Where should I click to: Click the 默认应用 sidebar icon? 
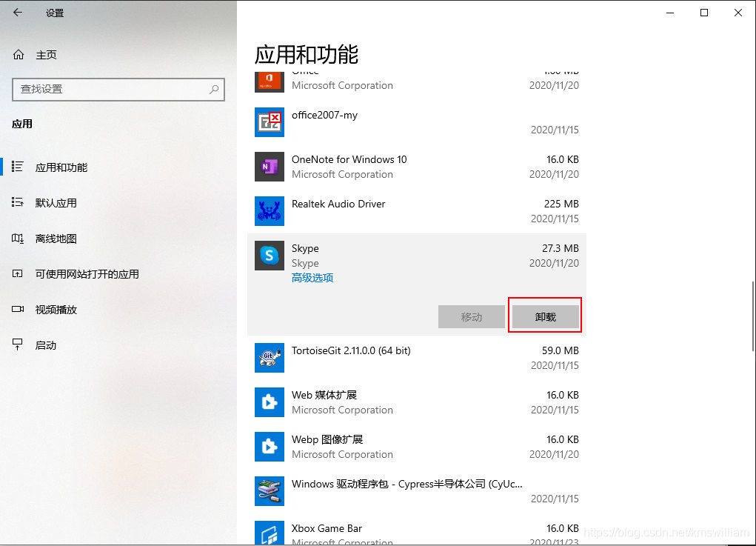[17, 202]
